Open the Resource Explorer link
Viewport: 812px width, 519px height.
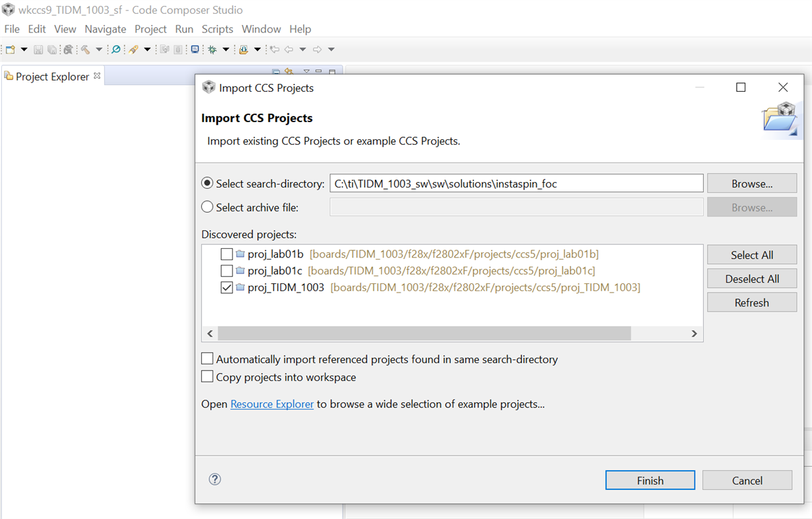point(272,403)
